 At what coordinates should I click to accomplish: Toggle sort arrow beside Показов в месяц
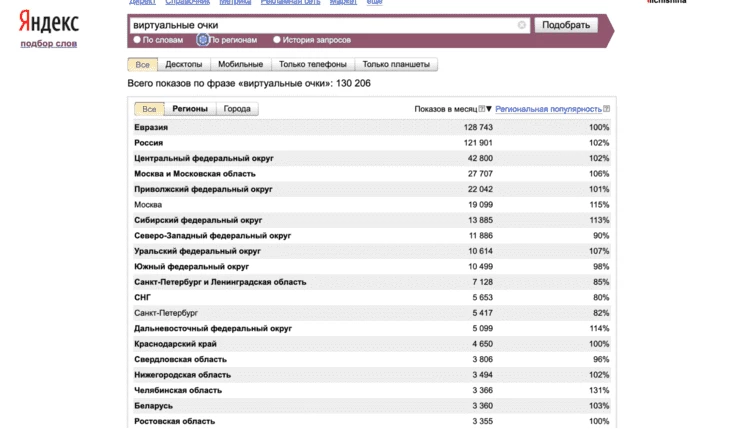click(x=489, y=109)
